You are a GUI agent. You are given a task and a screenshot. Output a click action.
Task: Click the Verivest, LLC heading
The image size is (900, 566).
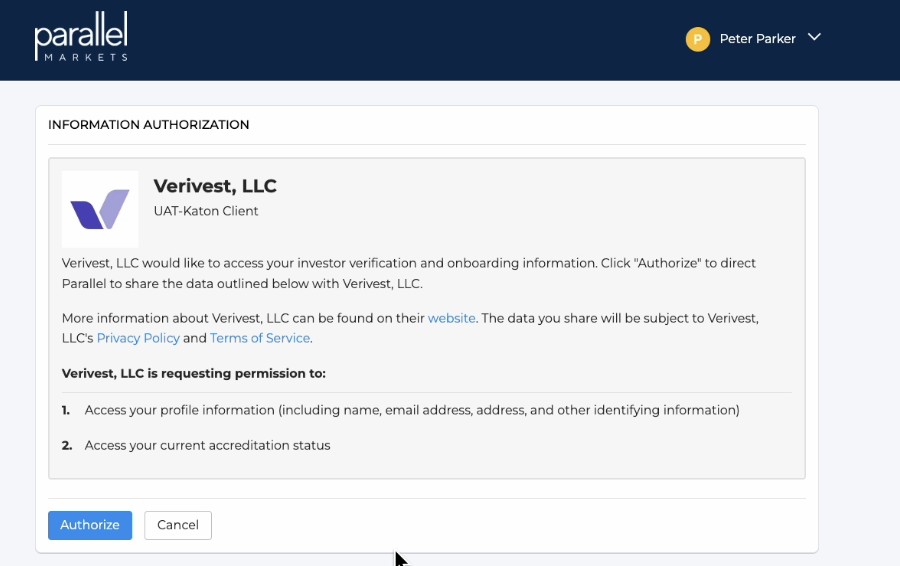[215, 186]
